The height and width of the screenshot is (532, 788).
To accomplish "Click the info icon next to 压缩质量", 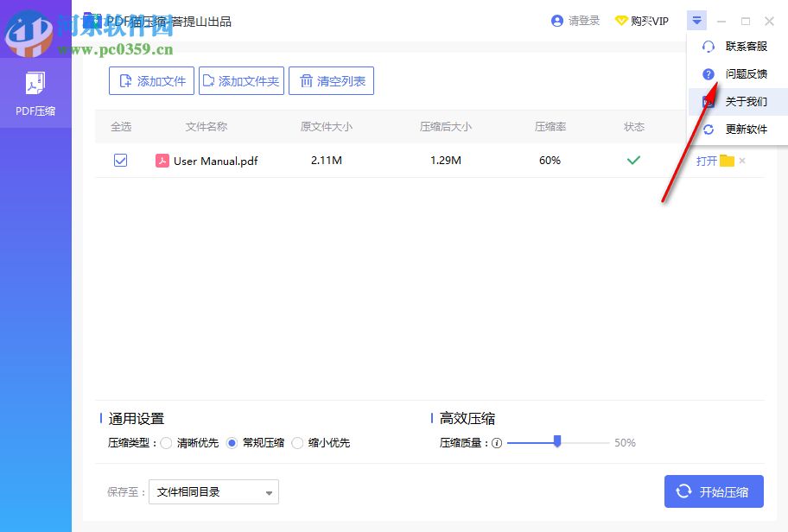I will pyautogui.click(x=497, y=442).
